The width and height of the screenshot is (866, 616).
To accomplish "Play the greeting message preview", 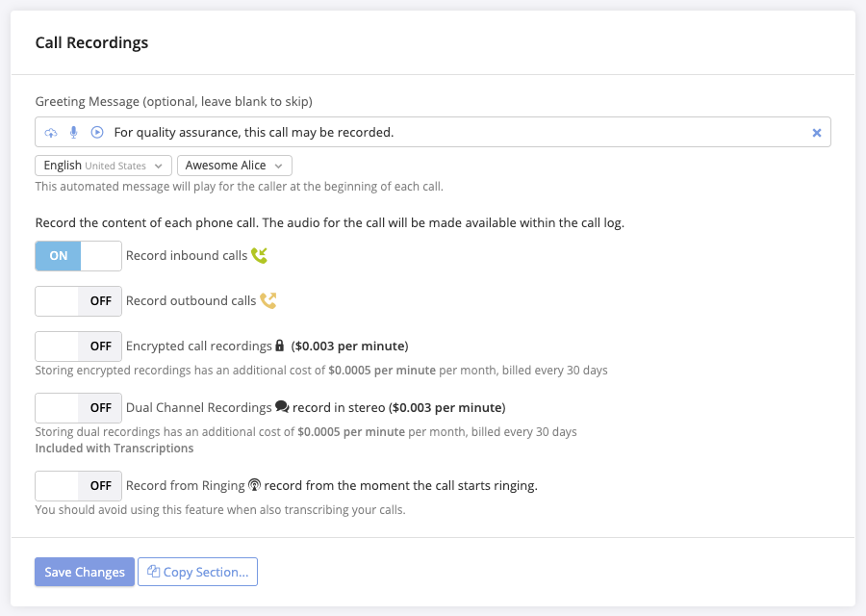I will 97,133.
